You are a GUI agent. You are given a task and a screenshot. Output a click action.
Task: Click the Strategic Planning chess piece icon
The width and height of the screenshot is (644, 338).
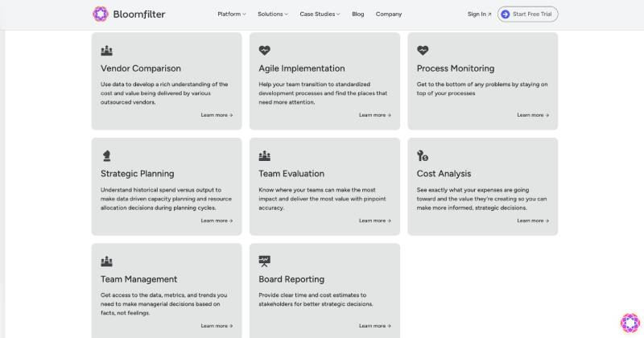106,155
